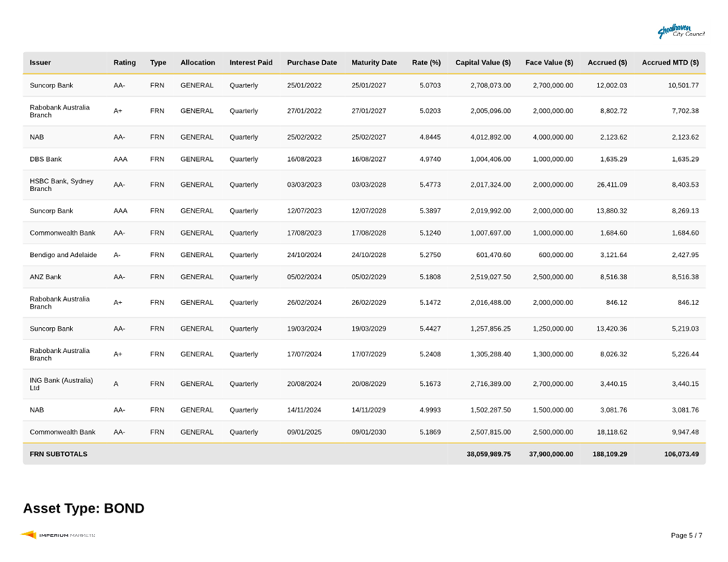The image size is (728, 562).
Task: Click the Capital Value ($) column header
Action: (483, 63)
